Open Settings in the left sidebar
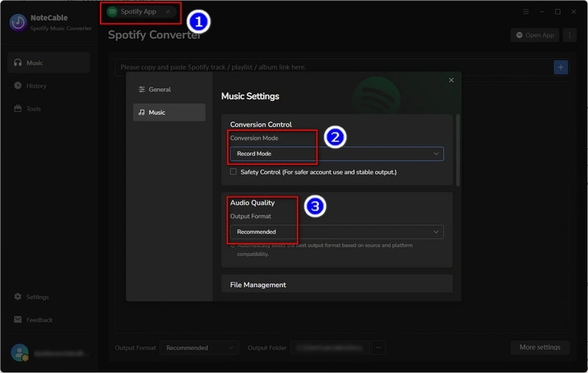The width and height of the screenshot is (588, 373). click(32, 296)
